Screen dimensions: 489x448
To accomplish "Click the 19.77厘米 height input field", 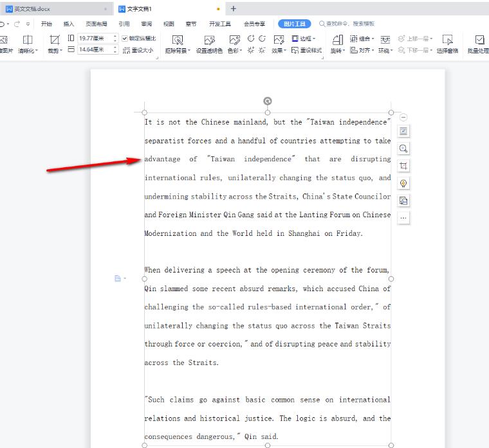I will pyautogui.click(x=94, y=39).
